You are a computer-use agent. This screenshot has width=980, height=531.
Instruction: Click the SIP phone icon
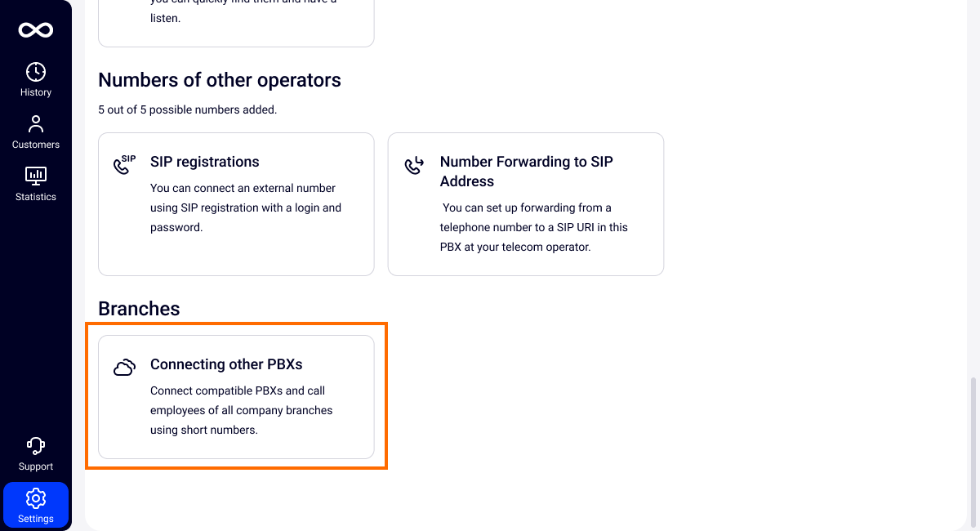pyautogui.click(x=124, y=165)
